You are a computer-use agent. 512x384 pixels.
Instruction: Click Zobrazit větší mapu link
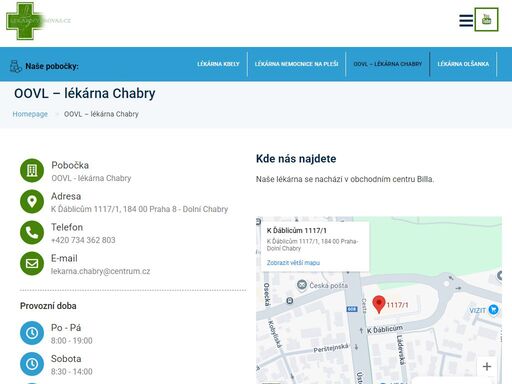(293, 263)
